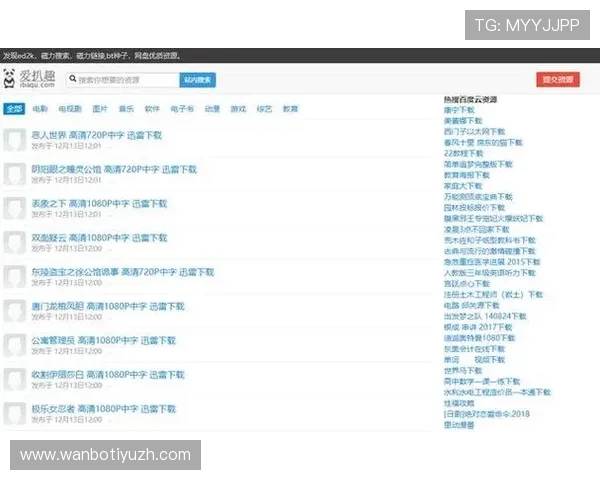The height and width of the screenshot is (480, 600).
Task: Open the 表象之下 高清1080P link
Action: tap(99, 203)
